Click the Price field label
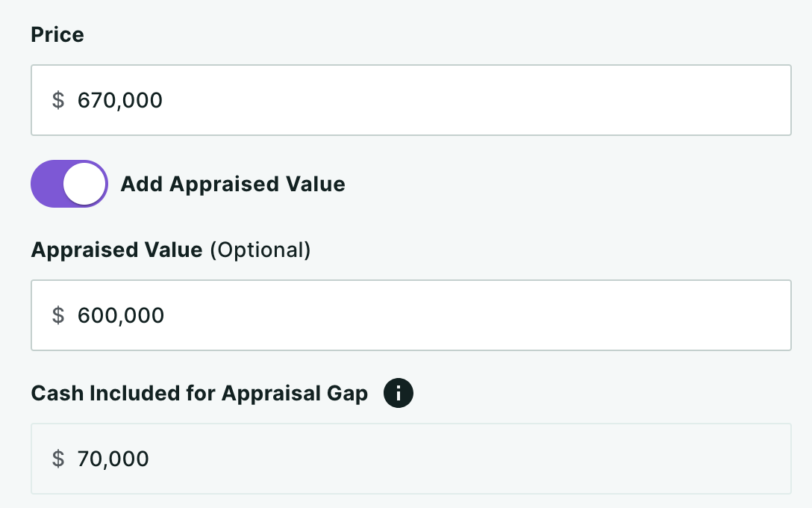The image size is (812, 508). [x=57, y=34]
